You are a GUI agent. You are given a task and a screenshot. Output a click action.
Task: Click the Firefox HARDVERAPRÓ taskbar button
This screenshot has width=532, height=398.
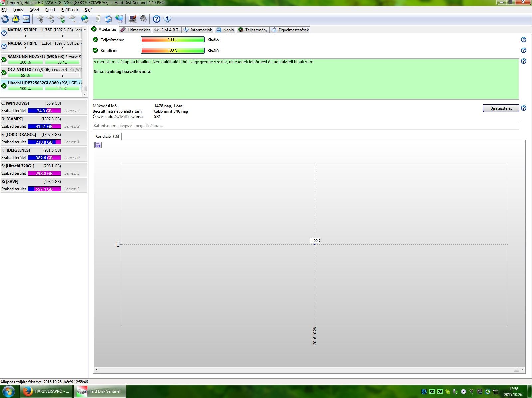coord(46,391)
